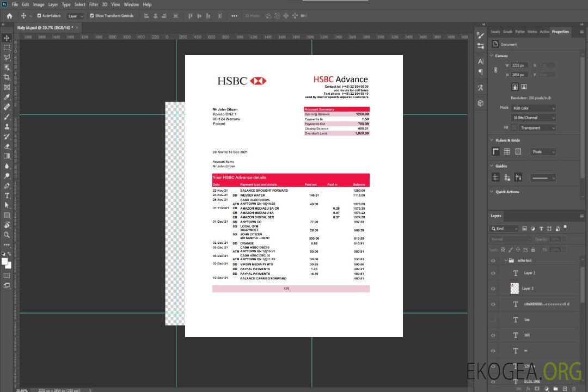Viewport: 588px width, 392px height.
Task: Open the Paragraph panel icon
Action: [x=480, y=72]
